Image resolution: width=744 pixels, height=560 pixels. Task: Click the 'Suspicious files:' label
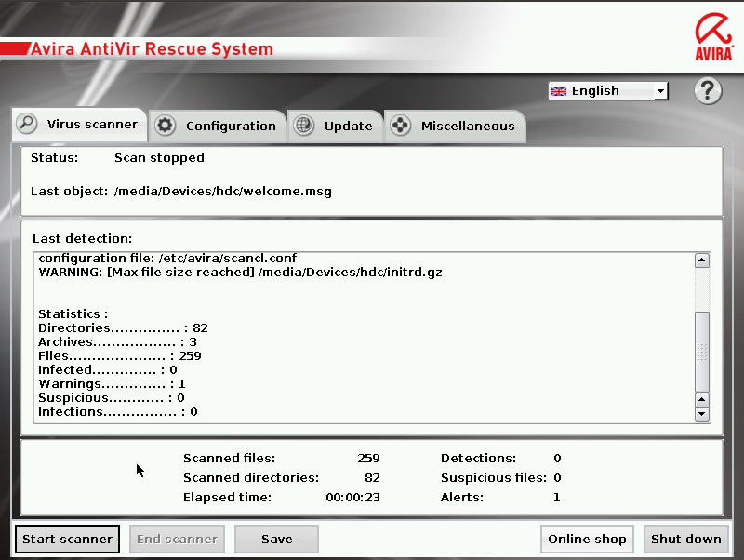[494, 478]
